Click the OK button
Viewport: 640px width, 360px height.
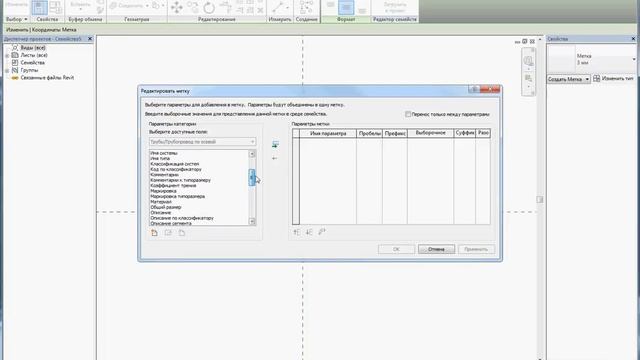pos(396,249)
